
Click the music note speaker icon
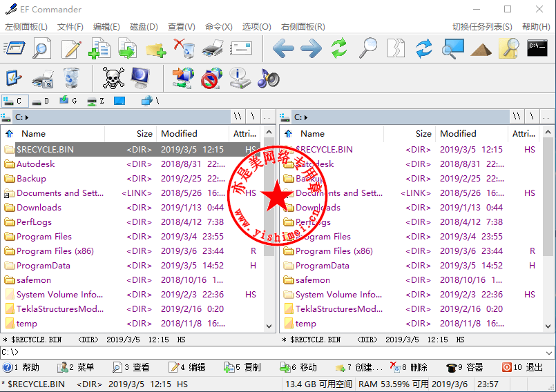tap(268, 78)
